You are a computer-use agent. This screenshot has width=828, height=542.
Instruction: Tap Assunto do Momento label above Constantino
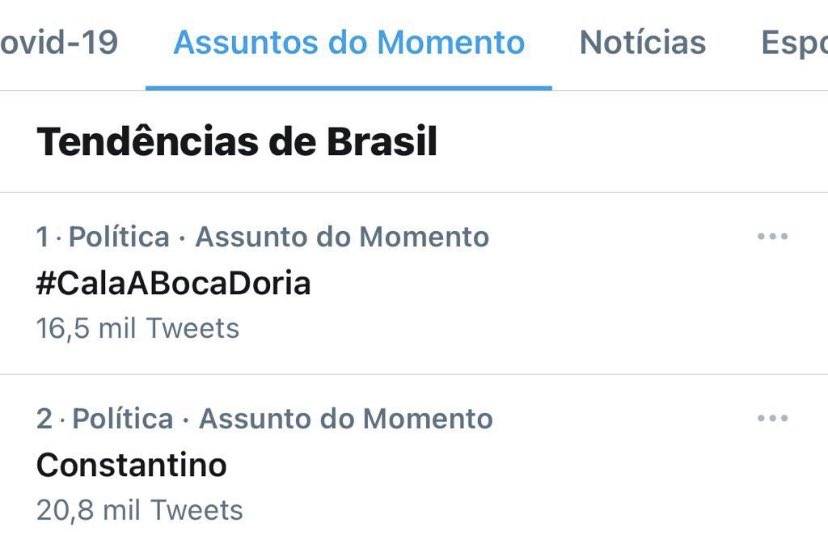coord(346,418)
